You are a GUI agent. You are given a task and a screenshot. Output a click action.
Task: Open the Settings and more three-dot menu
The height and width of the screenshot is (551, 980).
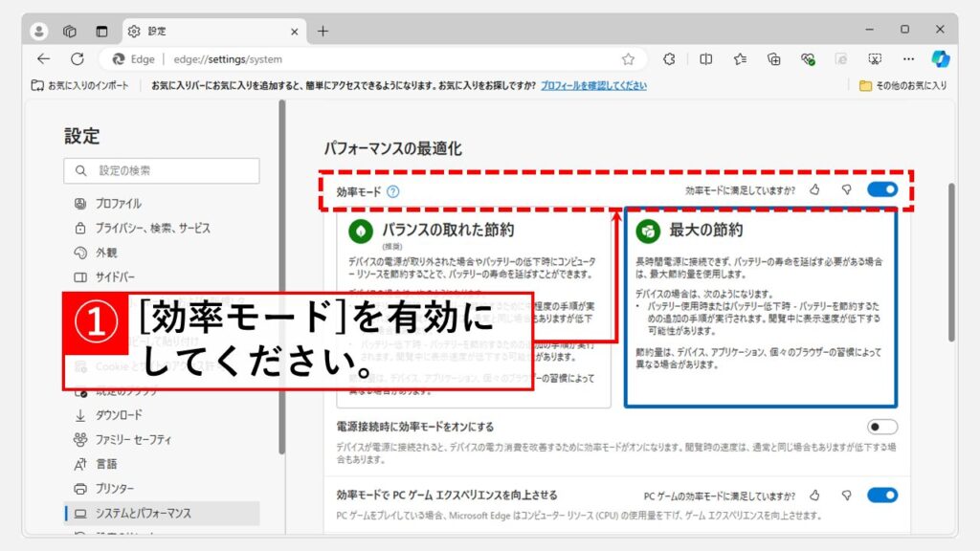pyautogui.click(x=908, y=58)
